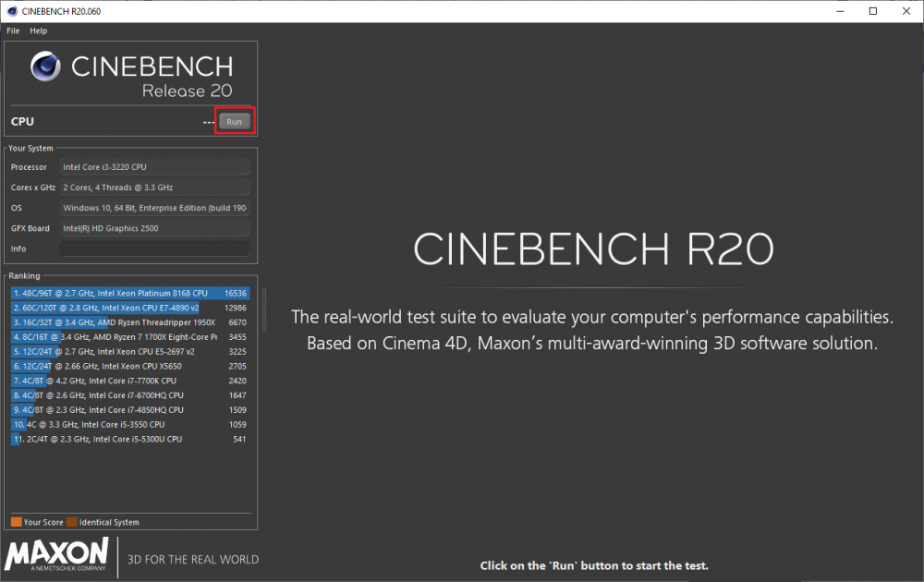924x582 pixels.
Task: Open the Help menu
Action: (38, 30)
